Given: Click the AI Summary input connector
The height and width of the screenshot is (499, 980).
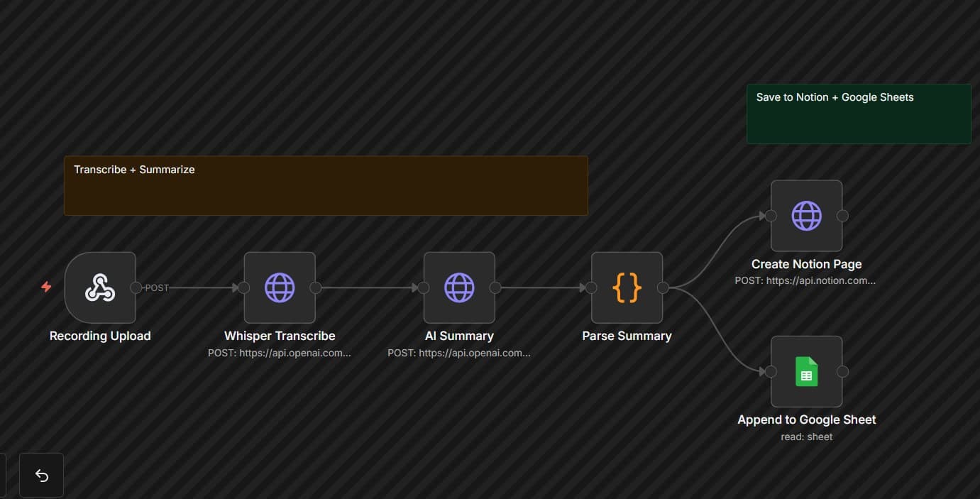Looking at the screenshot, I should 424,287.
